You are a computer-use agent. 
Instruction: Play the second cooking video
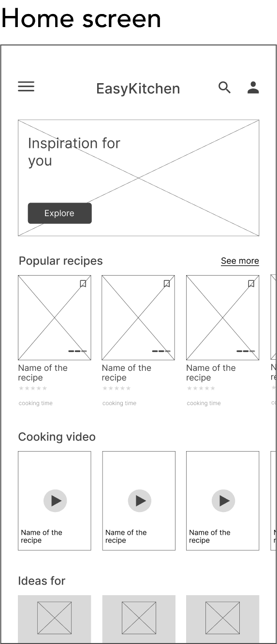(140, 500)
